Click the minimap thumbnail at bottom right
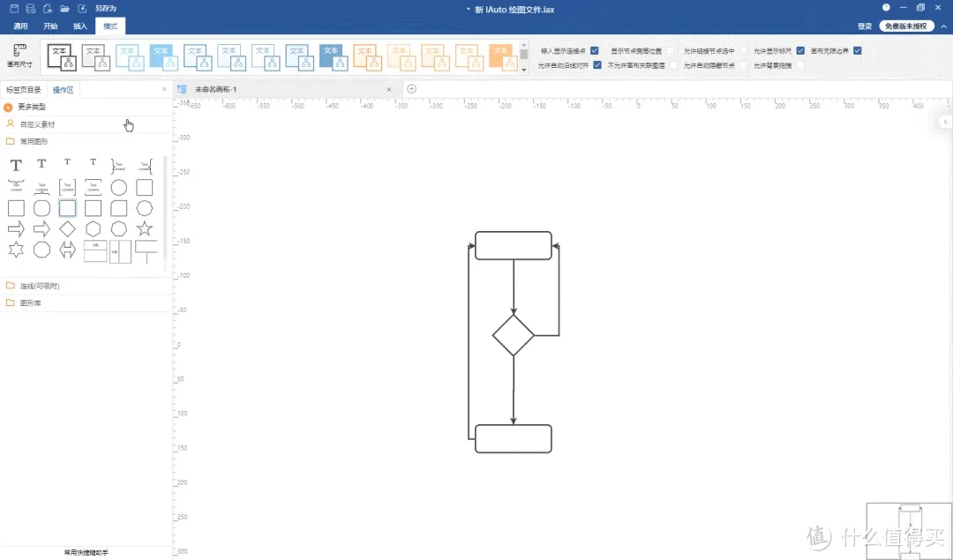 coord(909,531)
